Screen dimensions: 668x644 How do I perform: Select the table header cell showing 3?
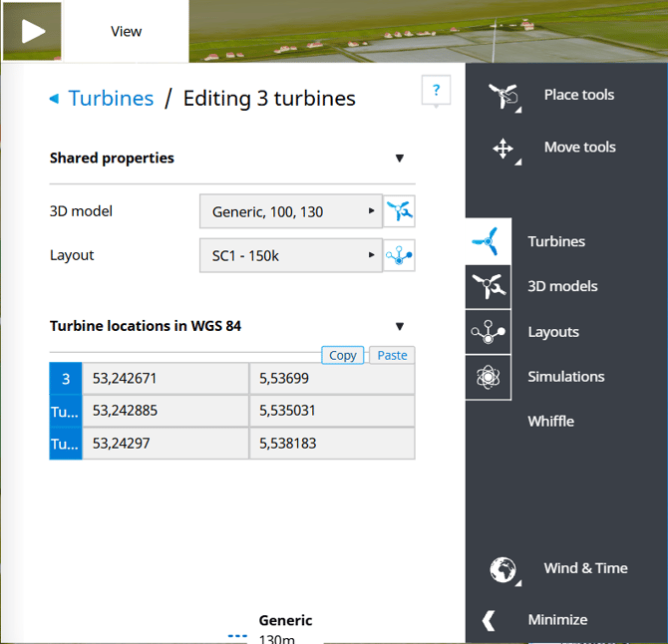(66, 379)
